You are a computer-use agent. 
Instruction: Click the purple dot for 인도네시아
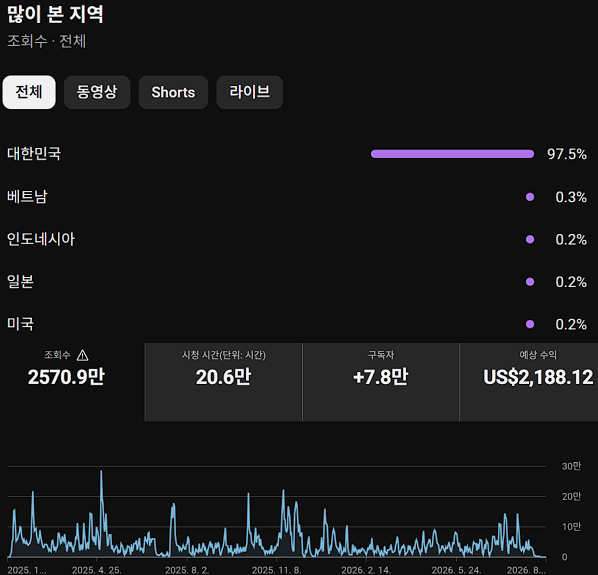(530, 239)
